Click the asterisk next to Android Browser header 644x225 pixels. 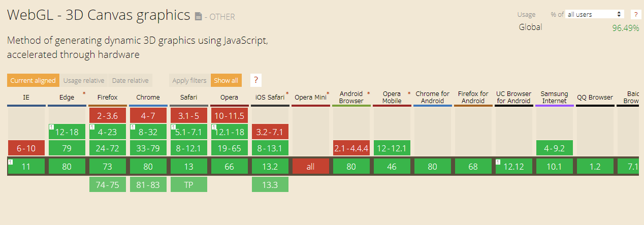pyautogui.click(x=368, y=94)
